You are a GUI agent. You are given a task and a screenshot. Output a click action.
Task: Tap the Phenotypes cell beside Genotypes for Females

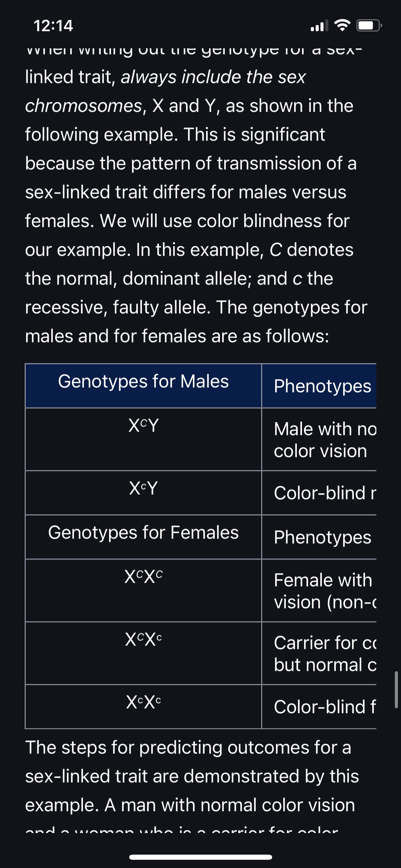coord(319,537)
